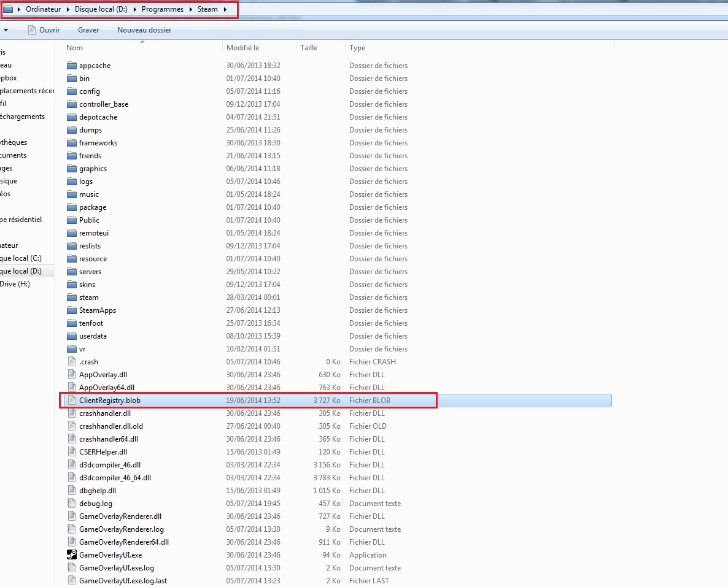Select the Public folder name
Screen dimensions: 728x587
[89, 220]
